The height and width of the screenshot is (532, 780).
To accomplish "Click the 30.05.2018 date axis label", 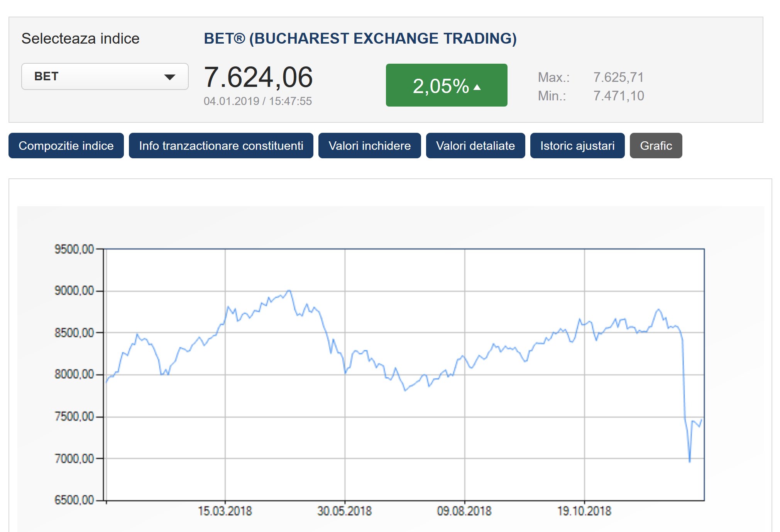I will 344,511.
